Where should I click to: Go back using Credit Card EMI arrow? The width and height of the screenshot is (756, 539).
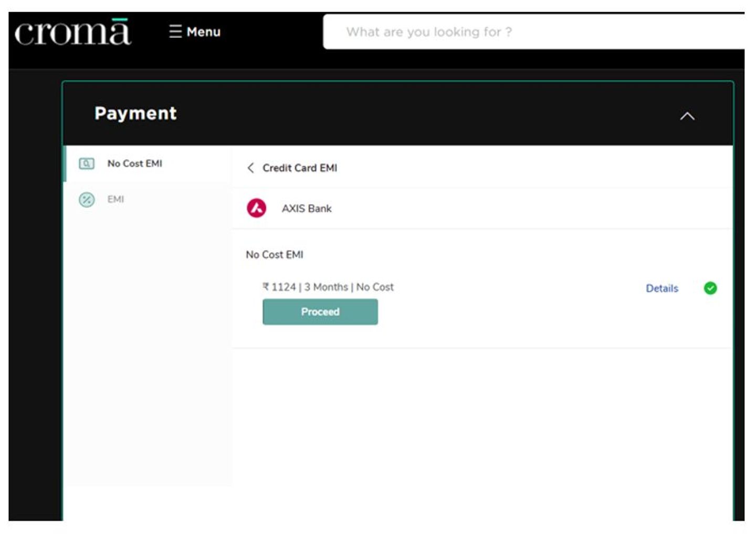pos(250,168)
